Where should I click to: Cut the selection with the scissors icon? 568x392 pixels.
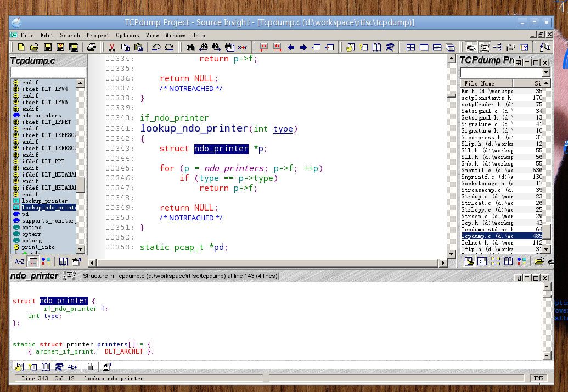pos(112,47)
